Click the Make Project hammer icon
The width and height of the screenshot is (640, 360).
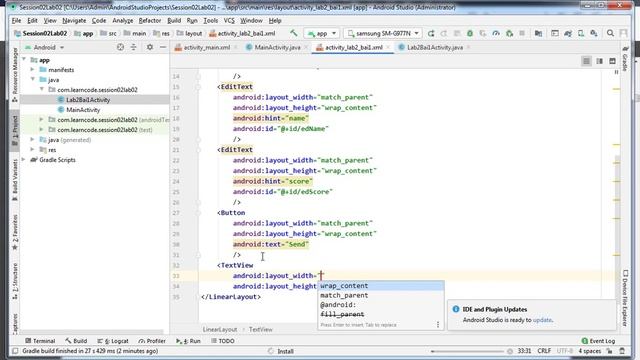pos(293,33)
